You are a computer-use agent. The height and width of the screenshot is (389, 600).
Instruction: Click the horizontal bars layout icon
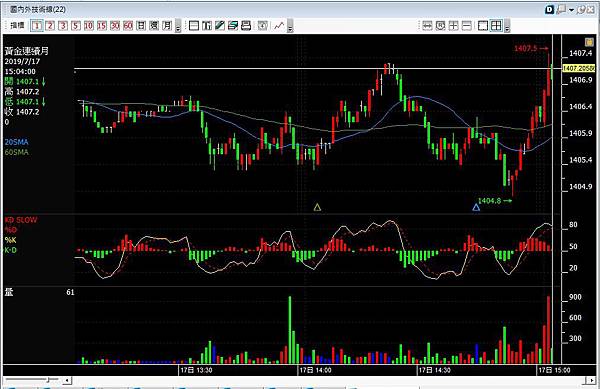(x=466, y=26)
